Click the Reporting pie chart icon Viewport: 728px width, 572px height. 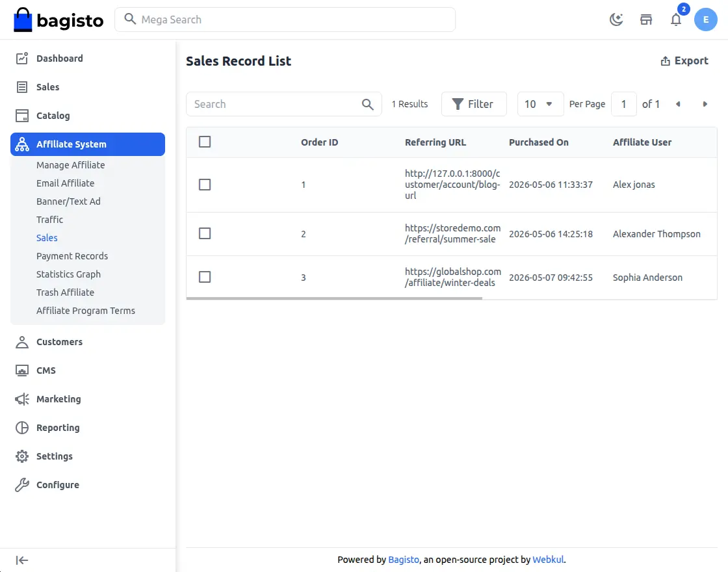[x=22, y=428]
